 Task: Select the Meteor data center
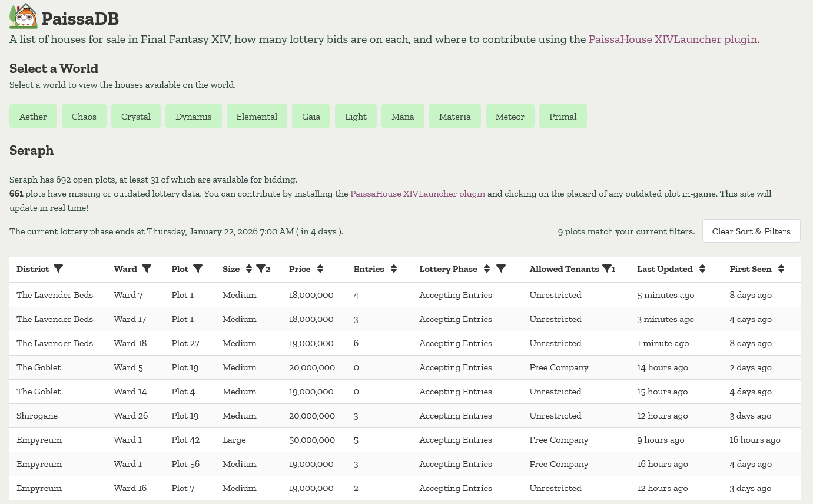510,117
